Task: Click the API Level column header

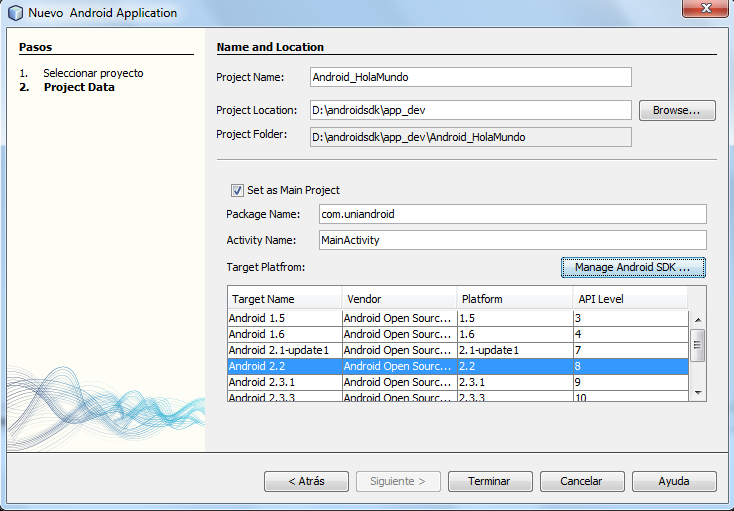Action: coord(630,299)
